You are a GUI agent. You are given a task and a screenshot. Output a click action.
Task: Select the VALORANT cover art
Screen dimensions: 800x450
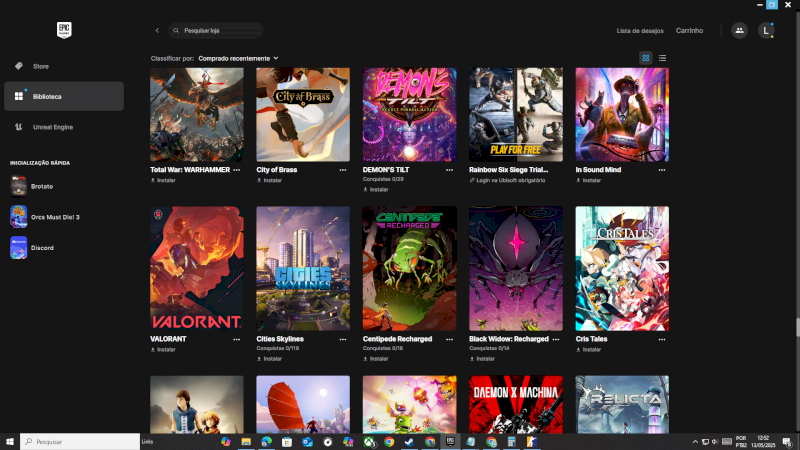tap(197, 268)
